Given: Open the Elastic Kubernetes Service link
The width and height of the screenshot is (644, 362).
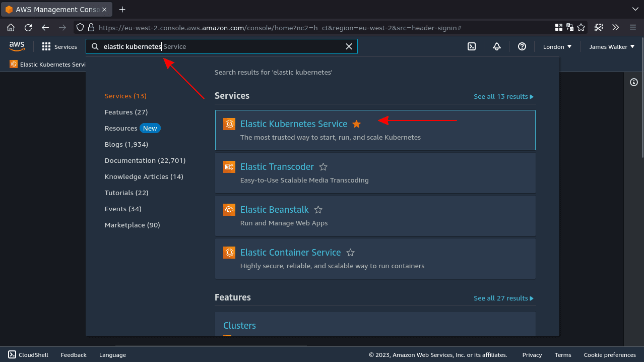Looking at the screenshot, I should [294, 124].
